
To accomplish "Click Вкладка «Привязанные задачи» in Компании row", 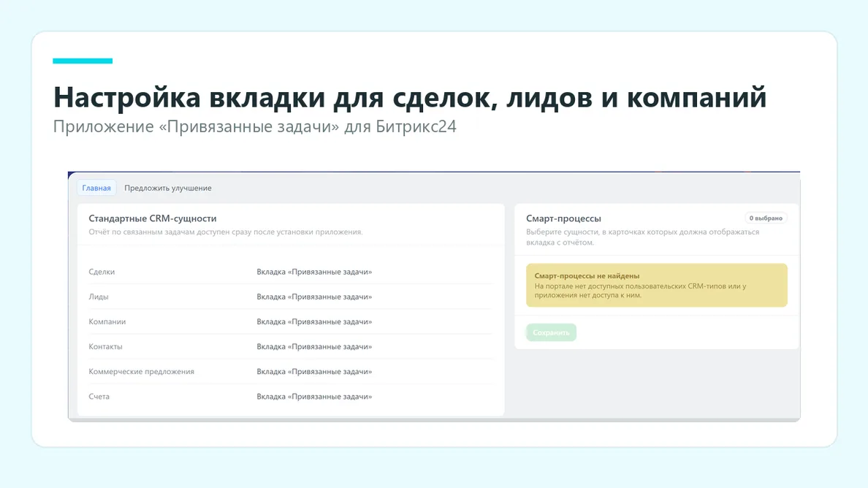I will (314, 321).
